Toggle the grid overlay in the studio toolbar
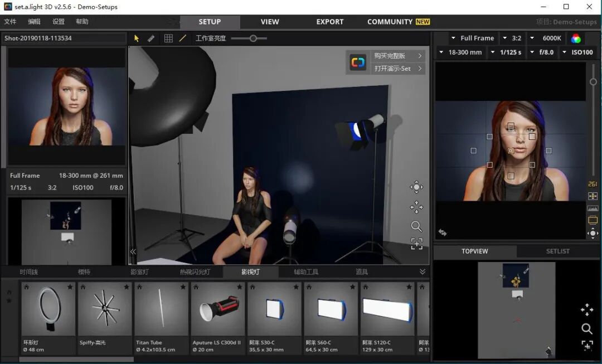This screenshot has height=364, width=602. 168,38
